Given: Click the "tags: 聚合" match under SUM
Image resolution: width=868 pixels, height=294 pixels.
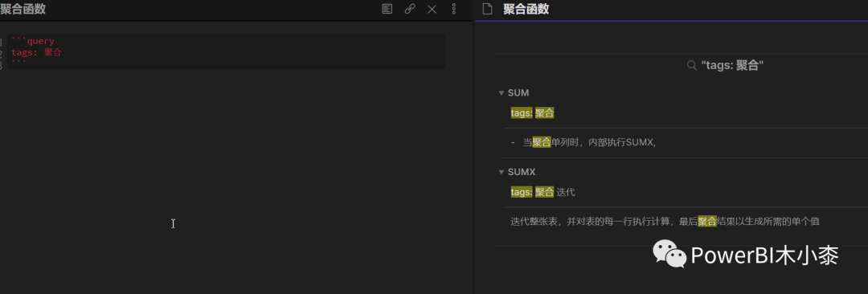Looking at the screenshot, I should 533,113.
